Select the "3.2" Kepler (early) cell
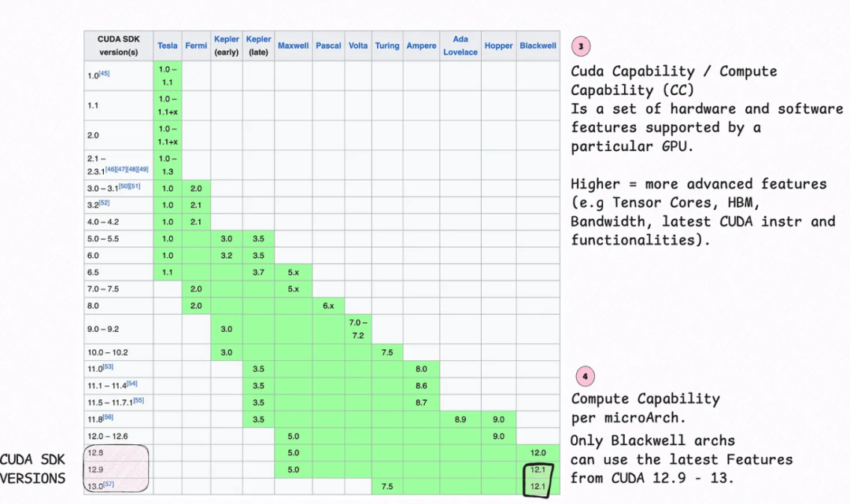Screen dimensions: 850x504 [227, 256]
